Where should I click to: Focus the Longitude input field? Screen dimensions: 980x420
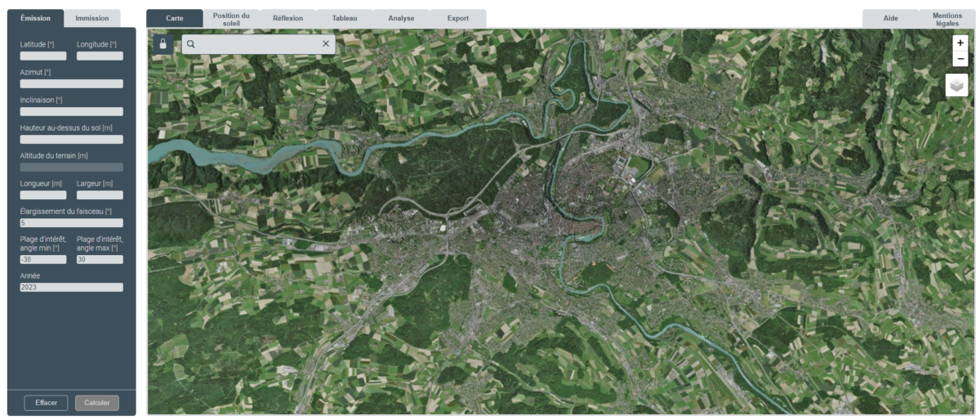tap(100, 56)
